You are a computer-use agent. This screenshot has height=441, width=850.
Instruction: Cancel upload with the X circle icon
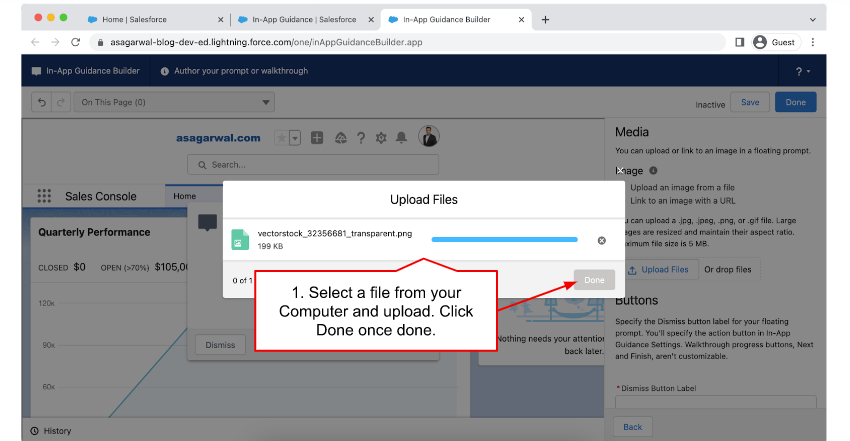602,241
